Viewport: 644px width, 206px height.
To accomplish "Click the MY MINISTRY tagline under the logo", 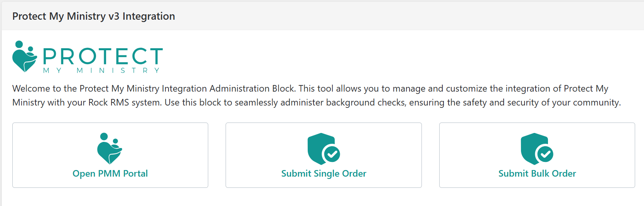I will click(x=101, y=70).
